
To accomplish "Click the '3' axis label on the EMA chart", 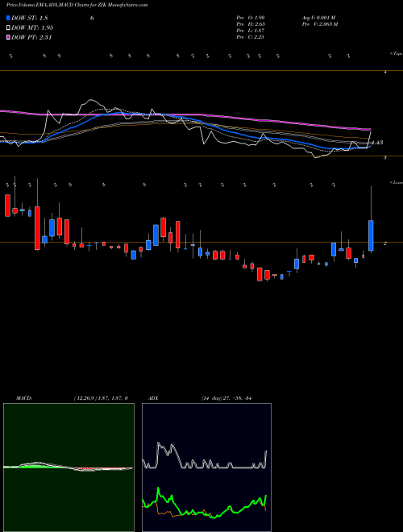I will [385, 158].
